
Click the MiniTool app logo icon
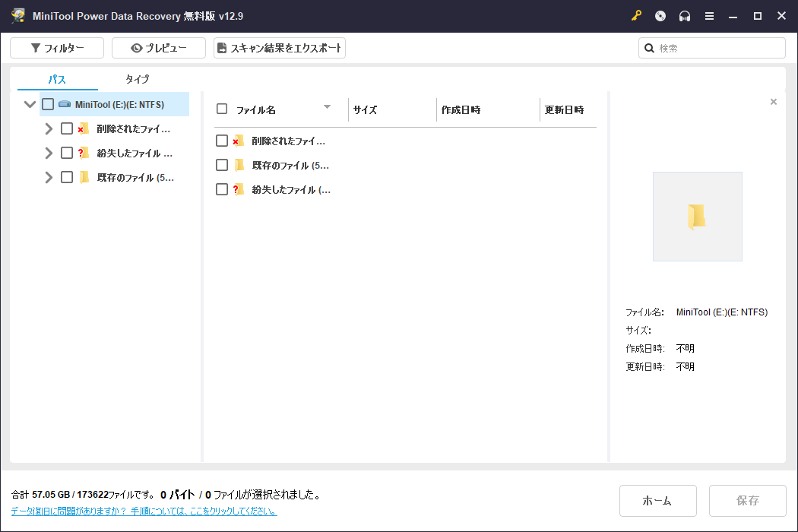pos(17,16)
